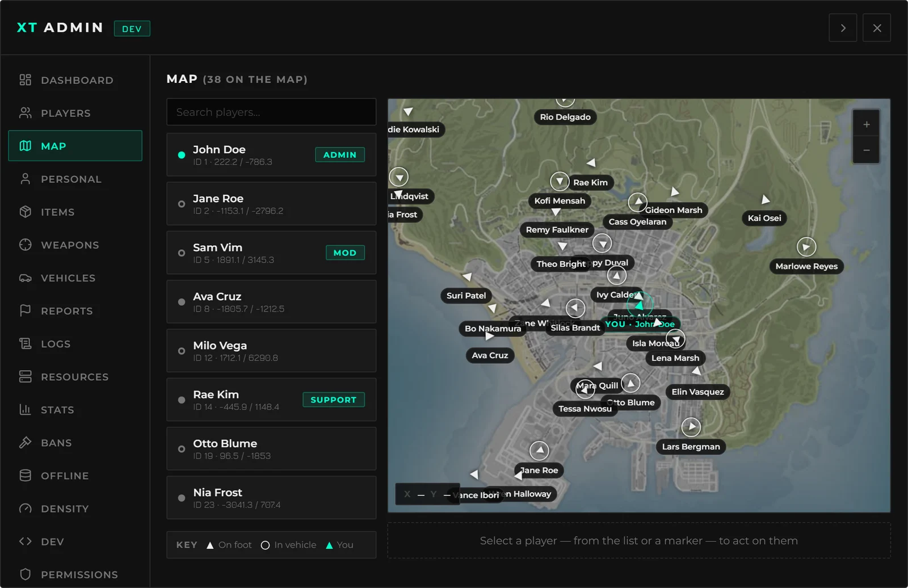Select John Doe in the player list

coord(271,155)
